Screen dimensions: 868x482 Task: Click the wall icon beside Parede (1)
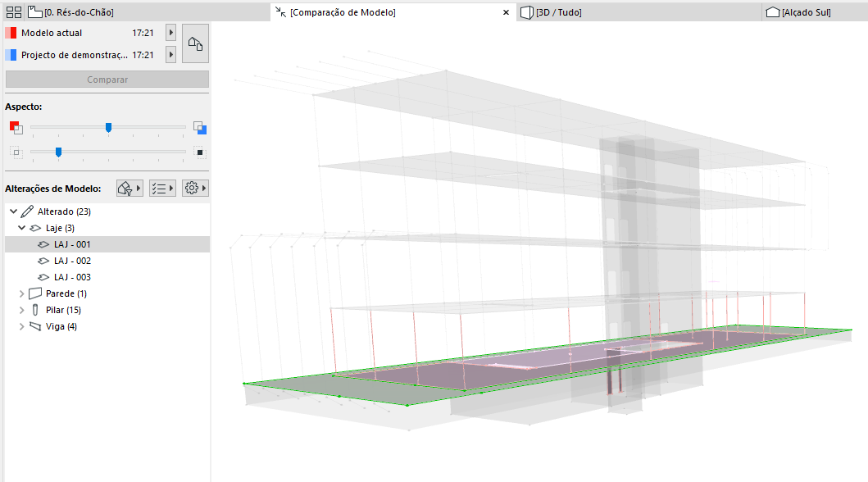point(35,293)
